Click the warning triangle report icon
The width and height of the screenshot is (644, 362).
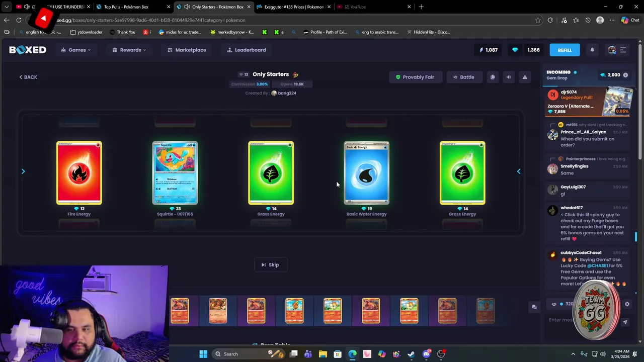click(525, 77)
